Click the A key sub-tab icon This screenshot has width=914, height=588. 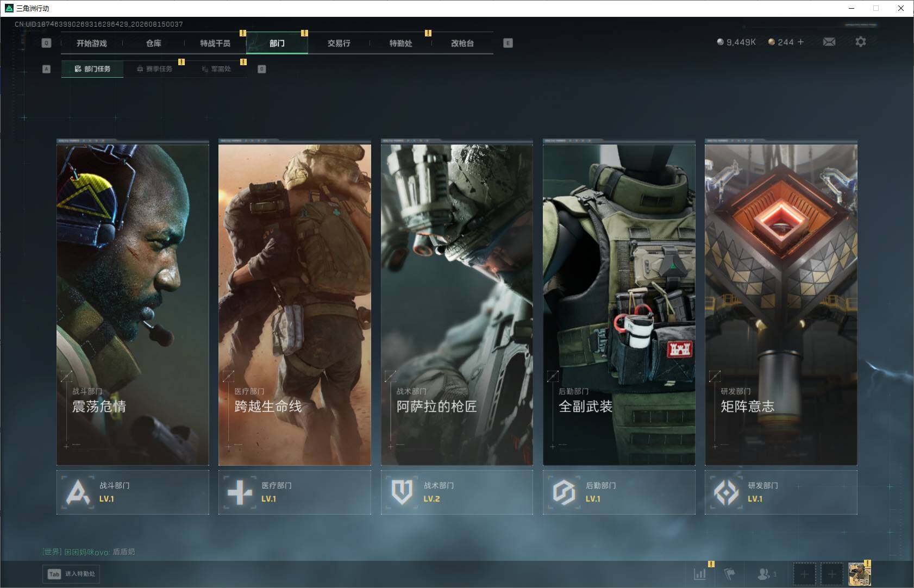click(46, 69)
